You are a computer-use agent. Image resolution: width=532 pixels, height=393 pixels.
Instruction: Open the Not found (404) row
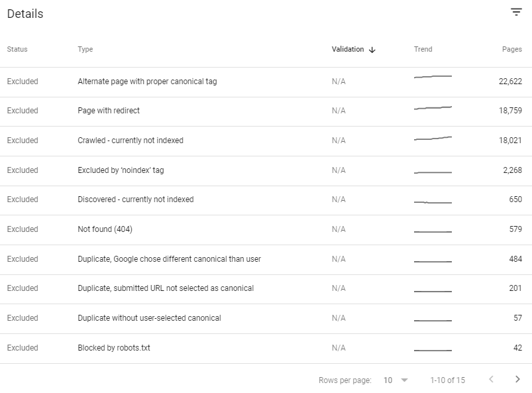click(x=266, y=230)
